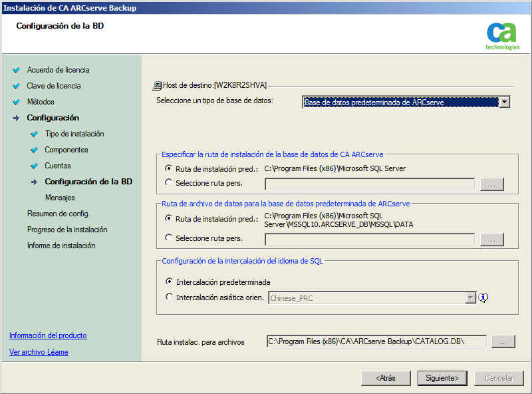
Task: Browse for custom data file path
Action: coord(492,240)
